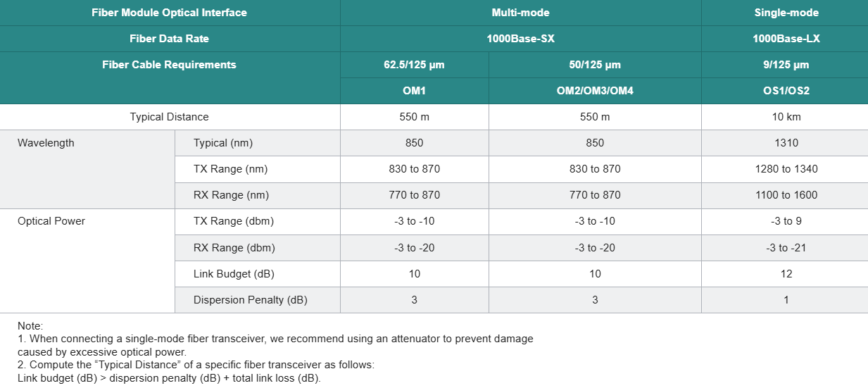Click the Wavelength row group label
This screenshot has height=388, width=868.
(x=46, y=143)
